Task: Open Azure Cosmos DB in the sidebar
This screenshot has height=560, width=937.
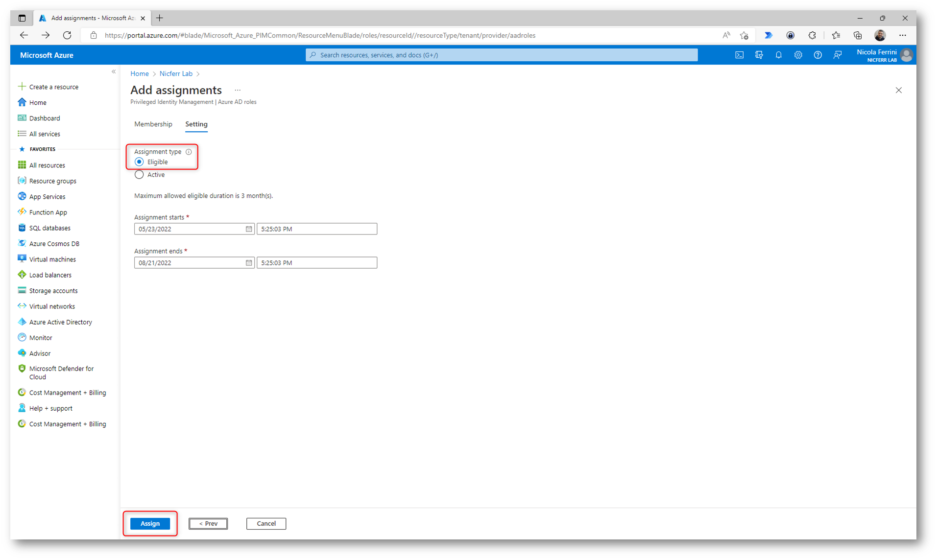Action: (x=54, y=243)
